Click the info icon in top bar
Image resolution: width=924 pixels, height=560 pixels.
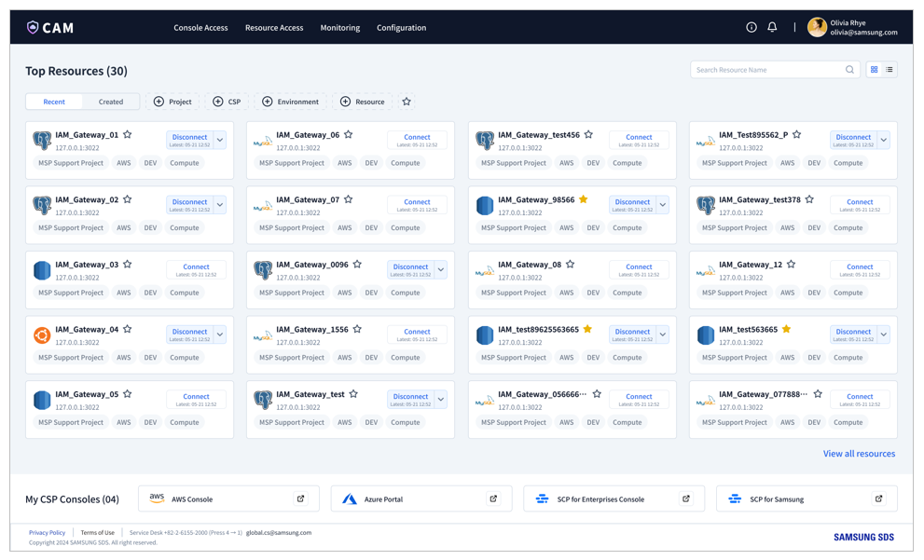pyautogui.click(x=752, y=28)
